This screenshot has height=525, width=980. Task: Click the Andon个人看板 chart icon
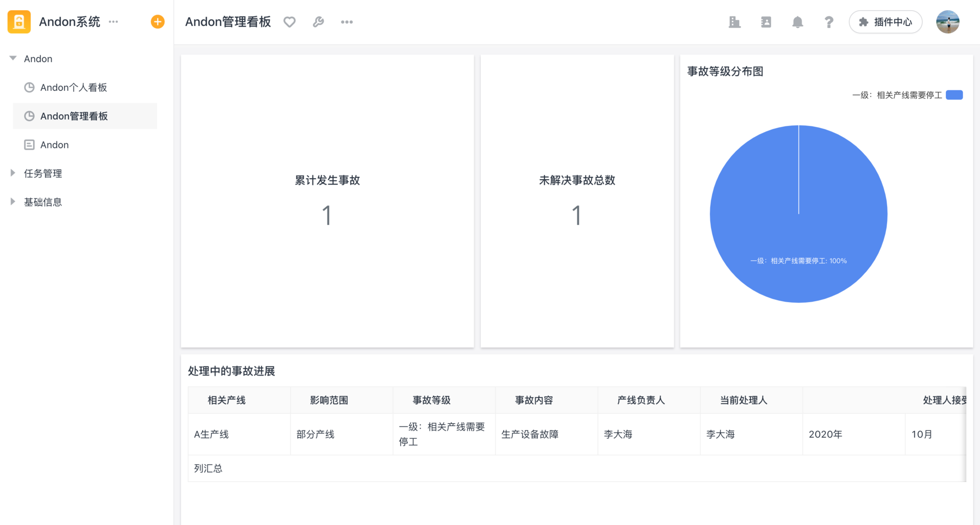tap(30, 87)
